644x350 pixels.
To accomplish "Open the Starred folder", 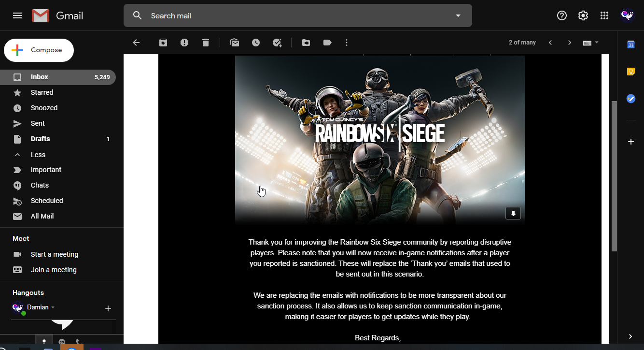I will click(x=42, y=92).
